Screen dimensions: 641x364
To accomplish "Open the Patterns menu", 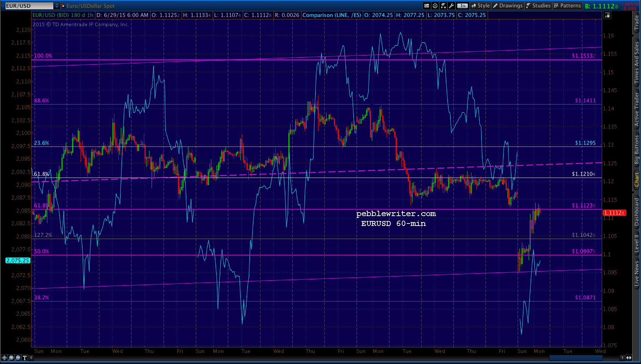I will tap(567, 6).
